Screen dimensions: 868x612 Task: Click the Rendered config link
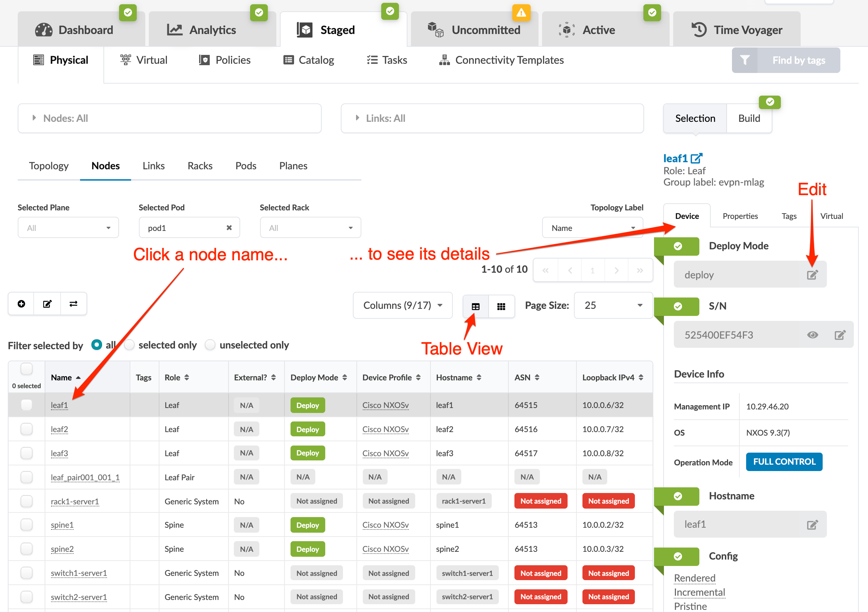pos(694,578)
